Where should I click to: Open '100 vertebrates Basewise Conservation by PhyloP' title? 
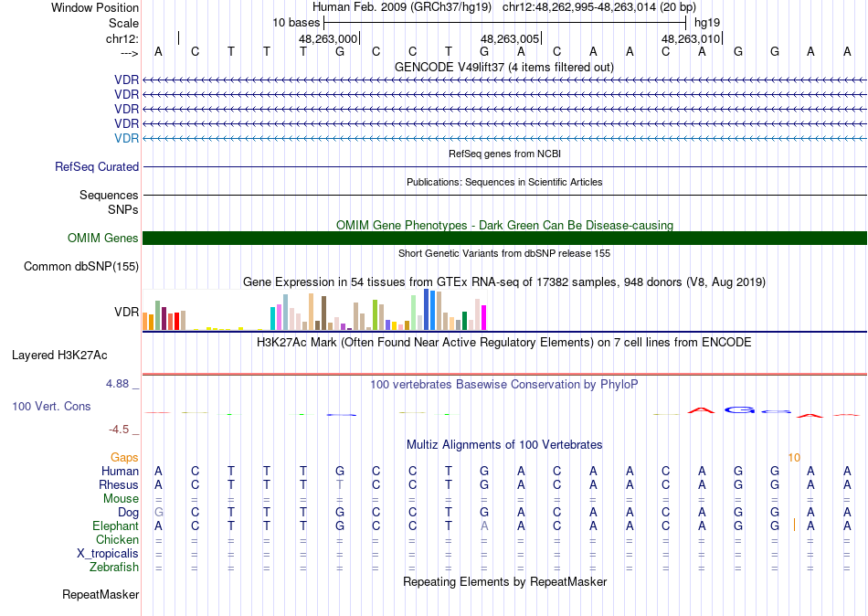pyautogui.click(x=504, y=384)
